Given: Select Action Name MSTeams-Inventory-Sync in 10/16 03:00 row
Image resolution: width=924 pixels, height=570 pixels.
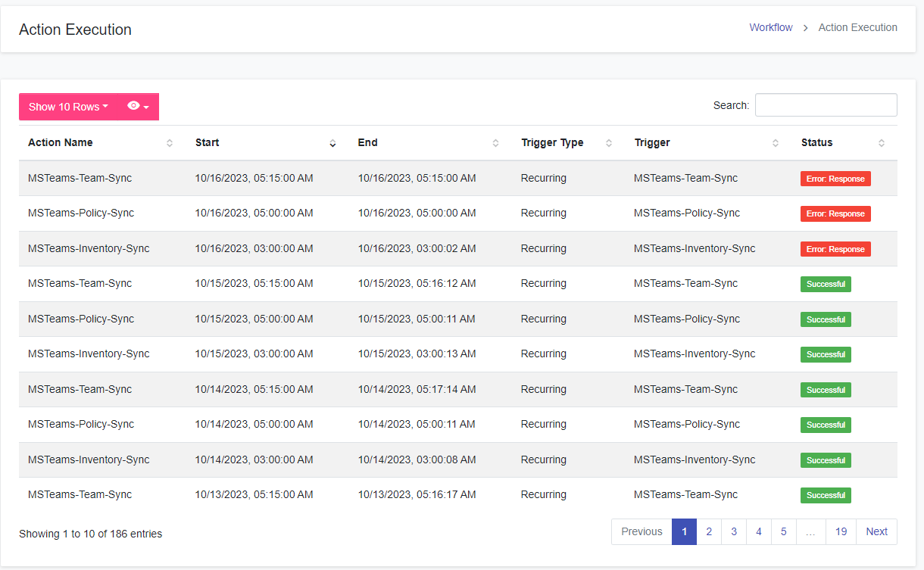Looking at the screenshot, I should pyautogui.click(x=89, y=248).
